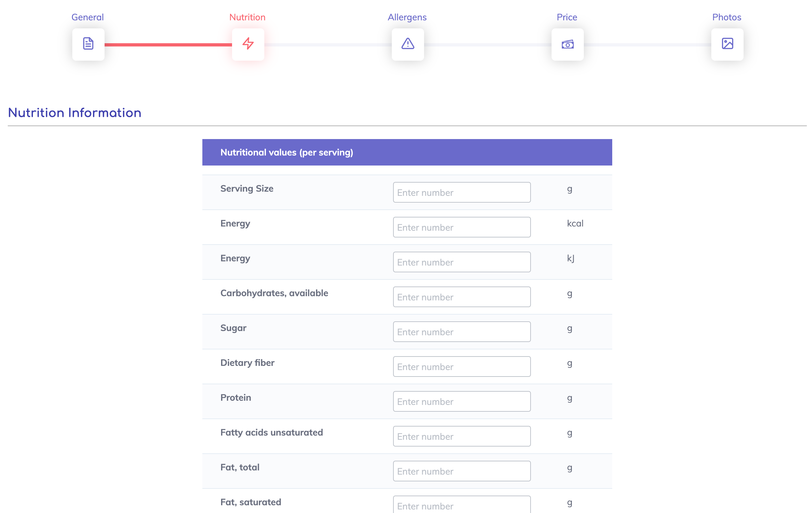This screenshot has height=513, width=812.
Task: Click the Photos step label
Action: (726, 17)
